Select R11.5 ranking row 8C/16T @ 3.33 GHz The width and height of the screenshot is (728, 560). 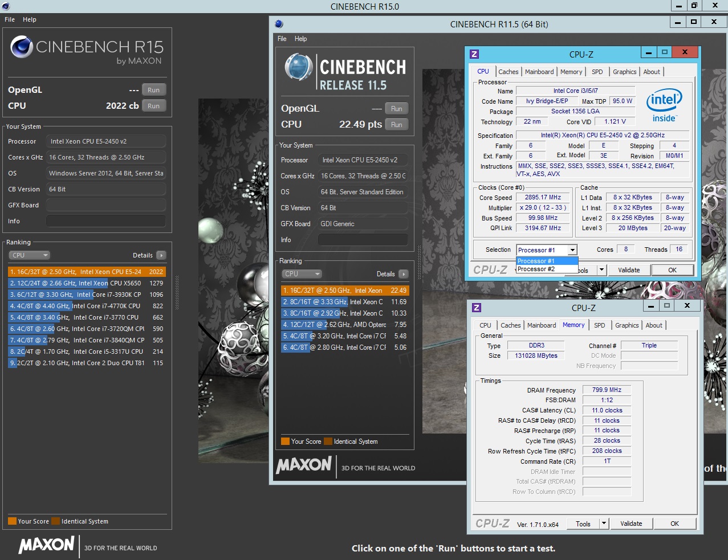(345, 302)
